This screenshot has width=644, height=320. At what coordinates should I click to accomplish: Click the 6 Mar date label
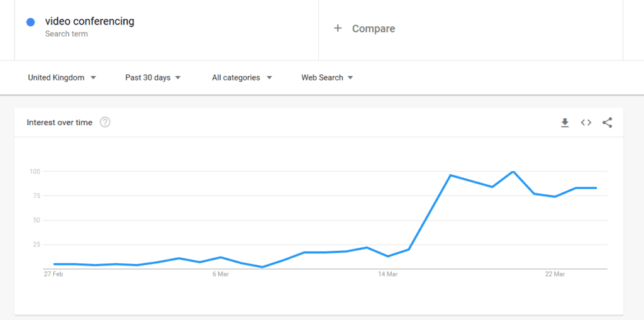(x=220, y=274)
